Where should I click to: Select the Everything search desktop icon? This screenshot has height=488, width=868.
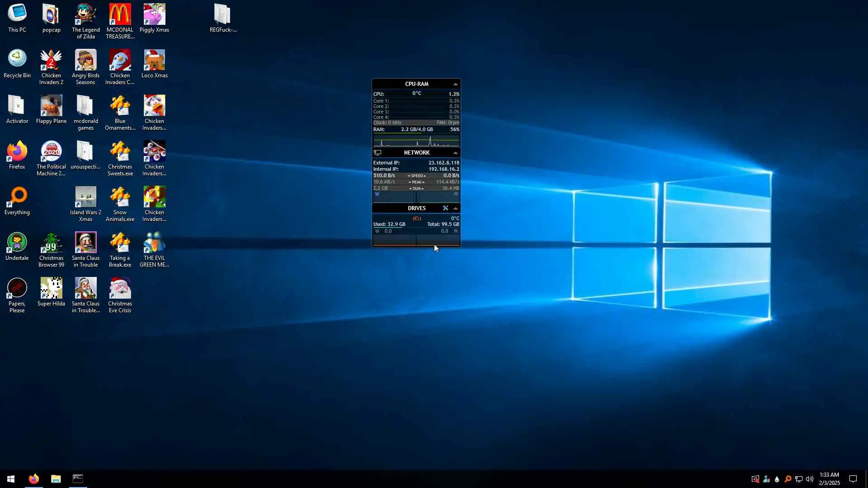point(17,197)
